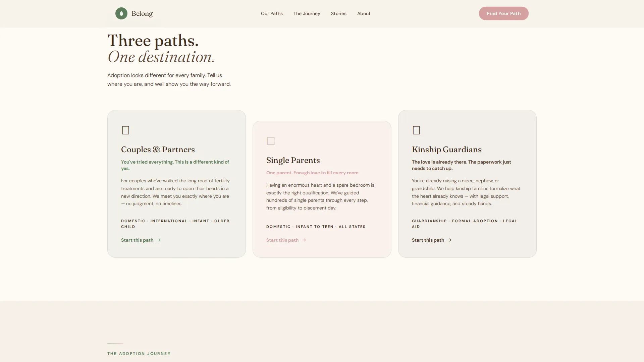Click 'DOMESTIC · INFANT TO TEEN · ALL STATES' tags
This screenshot has height=362, width=644.
[316, 227]
